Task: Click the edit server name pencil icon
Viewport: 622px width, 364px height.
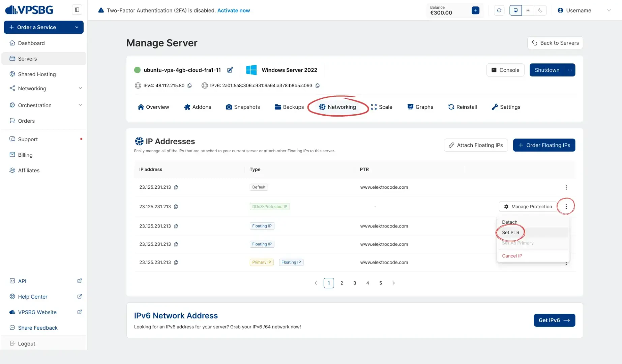Action: pos(230,70)
